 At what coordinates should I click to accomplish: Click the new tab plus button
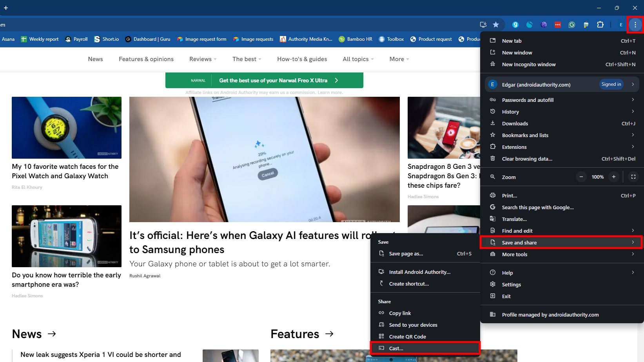[x=6, y=8]
